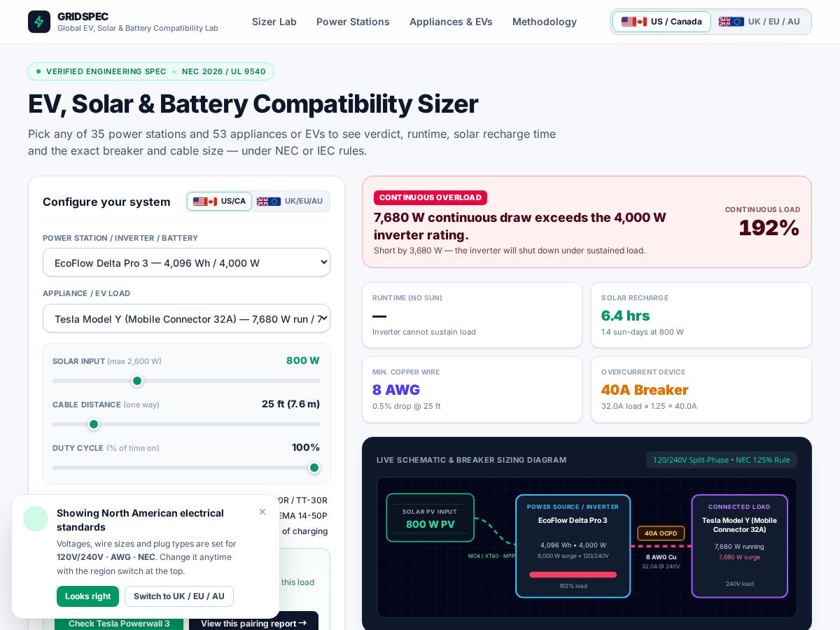Click the Solar PV Input box in schematic
The image size is (840, 630).
tap(430, 518)
